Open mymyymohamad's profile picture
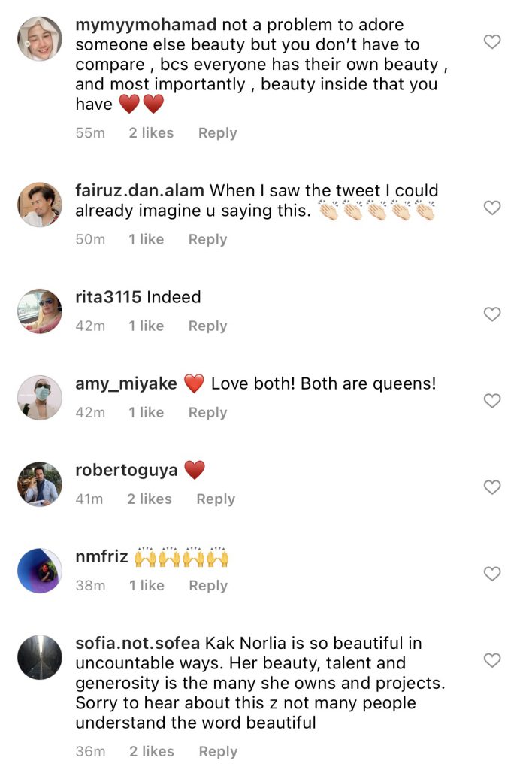The image size is (532, 770). (39, 38)
